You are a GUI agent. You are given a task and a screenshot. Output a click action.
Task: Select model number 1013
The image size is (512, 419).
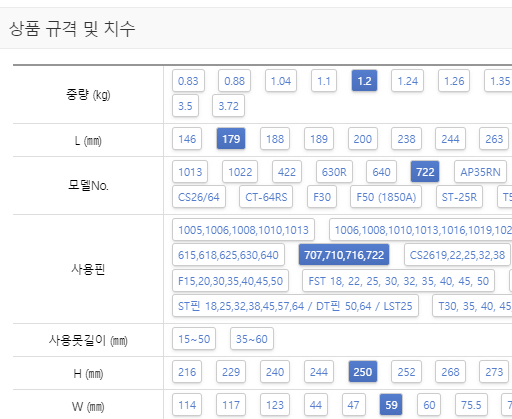pyautogui.click(x=190, y=172)
